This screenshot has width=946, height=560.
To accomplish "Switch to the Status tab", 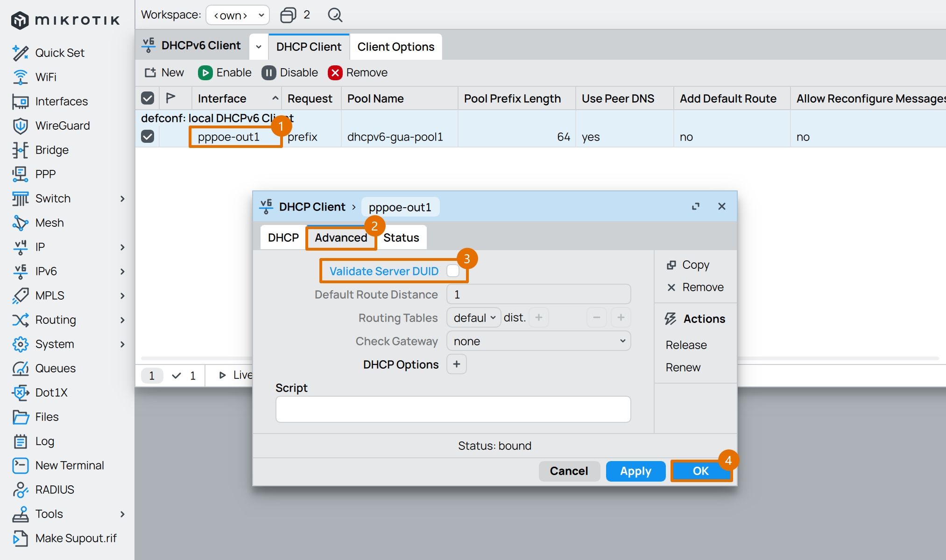I will pyautogui.click(x=401, y=238).
